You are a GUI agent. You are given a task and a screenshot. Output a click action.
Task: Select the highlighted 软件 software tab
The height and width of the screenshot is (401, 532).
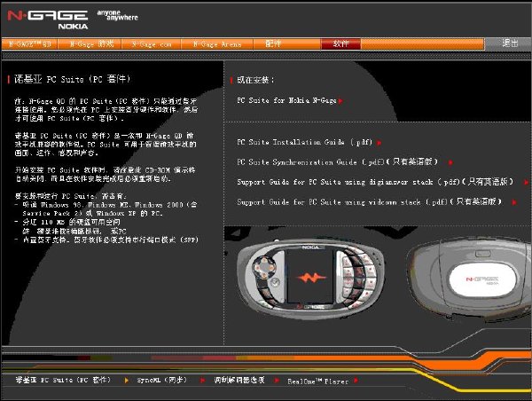point(340,43)
